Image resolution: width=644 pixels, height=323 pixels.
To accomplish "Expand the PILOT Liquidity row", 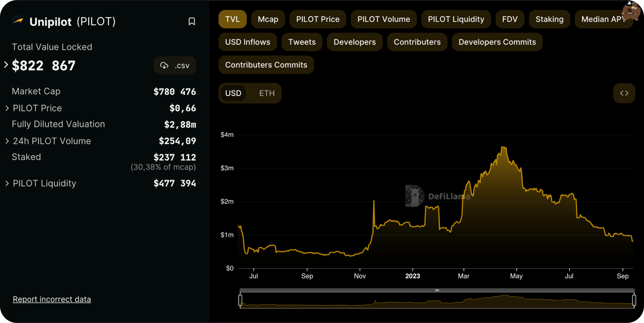I will pyautogui.click(x=7, y=183).
